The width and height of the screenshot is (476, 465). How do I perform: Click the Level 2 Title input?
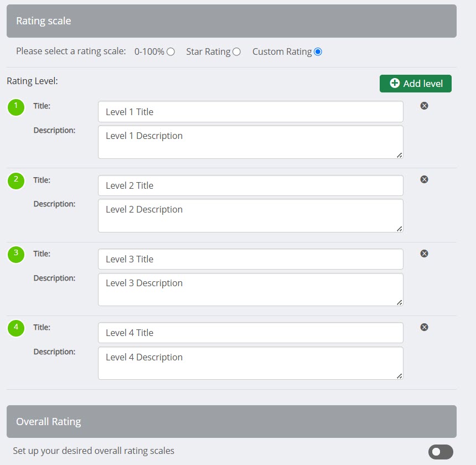click(250, 185)
